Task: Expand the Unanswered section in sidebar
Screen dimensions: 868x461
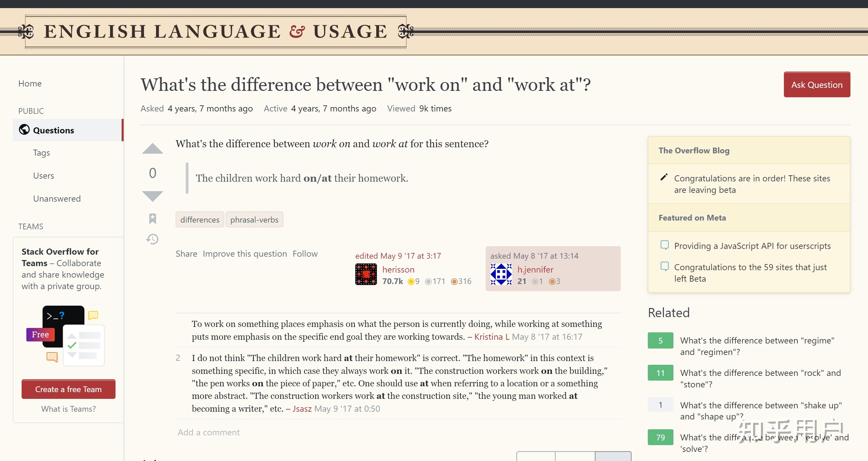Action: pyautogui.click(x=57, y=198)
